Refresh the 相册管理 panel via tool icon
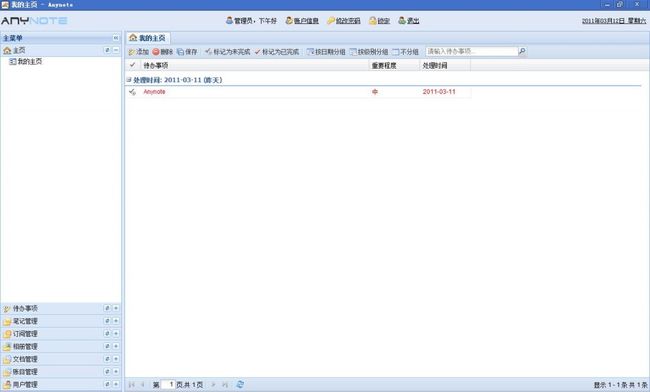Image resolution: width=650 pixels, height=392 pixels. 107,346
